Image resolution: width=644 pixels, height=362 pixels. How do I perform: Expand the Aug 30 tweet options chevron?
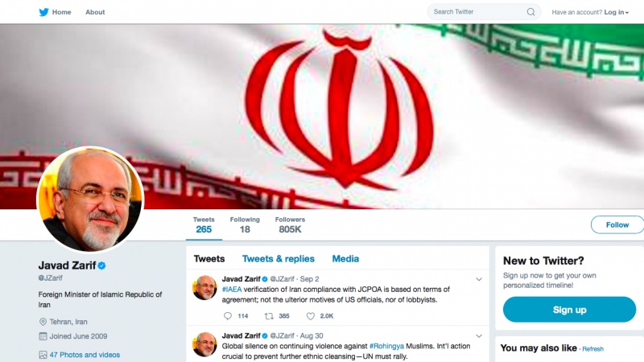coord(478,335)
